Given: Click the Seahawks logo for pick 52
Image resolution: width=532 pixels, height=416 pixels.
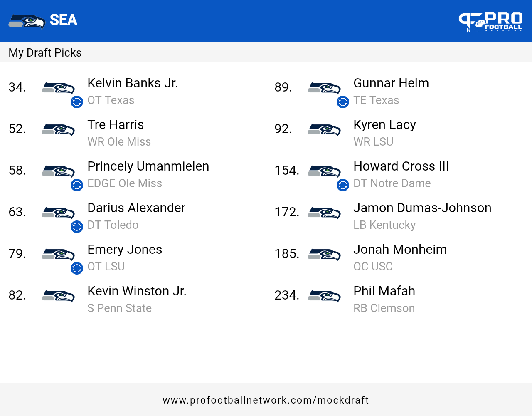Looking at the screenshot, I should (x=58, y=130).
